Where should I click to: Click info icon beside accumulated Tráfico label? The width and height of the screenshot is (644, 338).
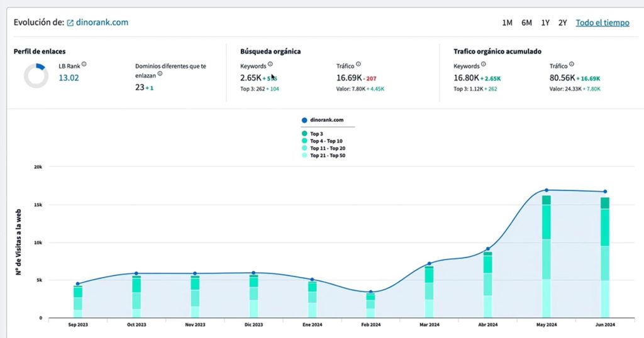[x=571, y=64]
